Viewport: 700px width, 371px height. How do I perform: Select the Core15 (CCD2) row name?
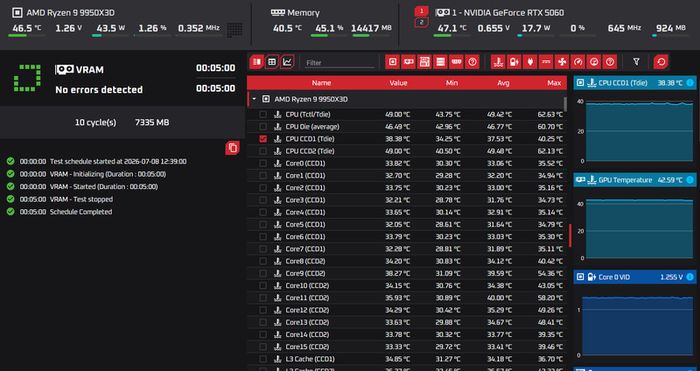(307, 347)
